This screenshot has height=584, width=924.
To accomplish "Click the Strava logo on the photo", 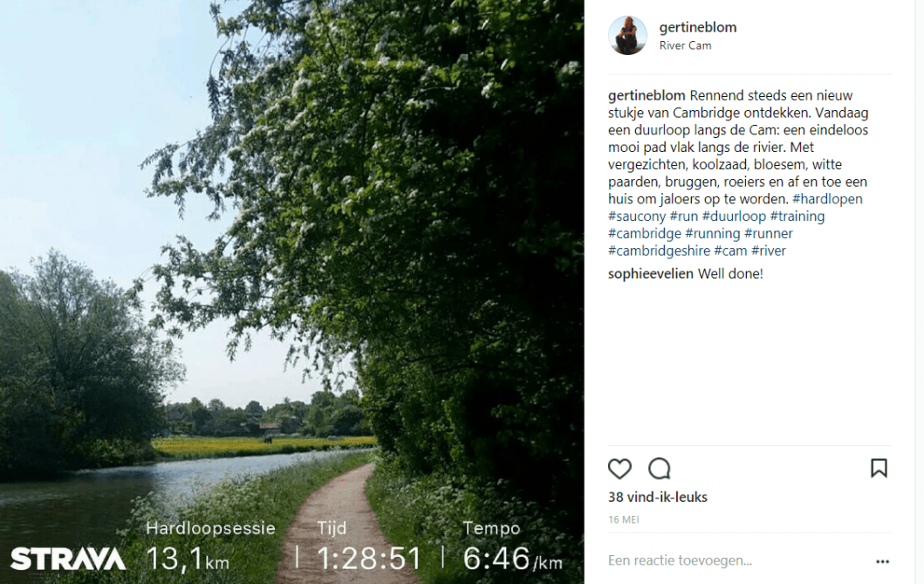I will 68,559.
